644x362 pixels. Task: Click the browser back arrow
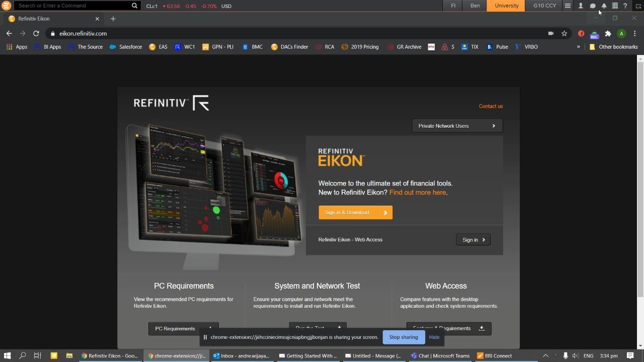tap(9, 33)
